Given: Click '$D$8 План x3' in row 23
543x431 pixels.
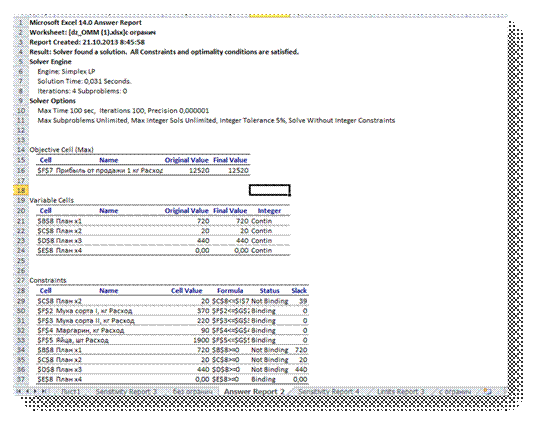Looking at the screenshot, I should 60,241.
